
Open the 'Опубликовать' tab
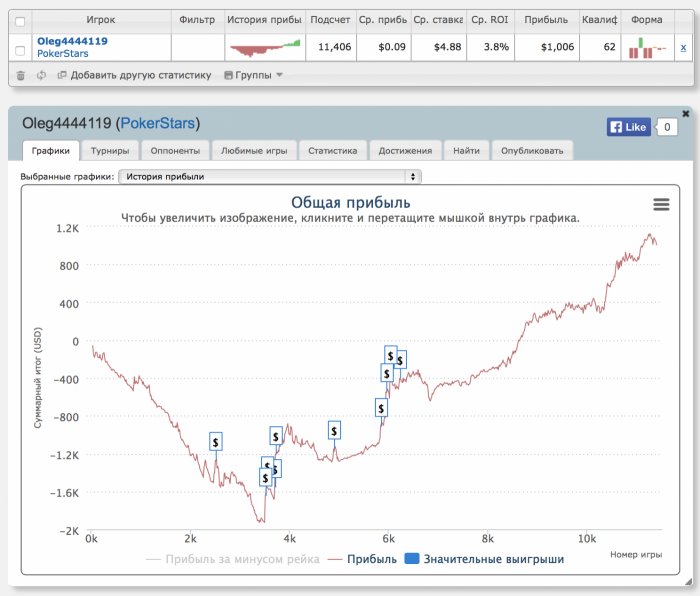click(532, 151)
